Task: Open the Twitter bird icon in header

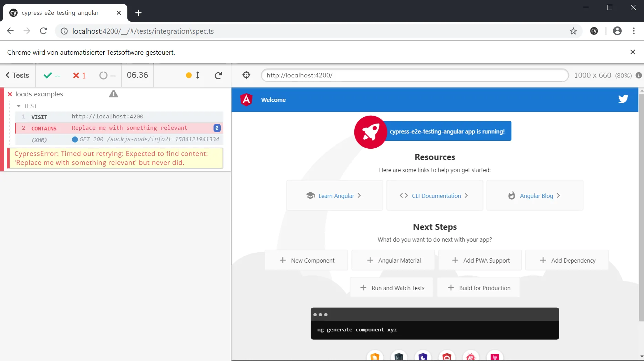Action: point(623,99)
